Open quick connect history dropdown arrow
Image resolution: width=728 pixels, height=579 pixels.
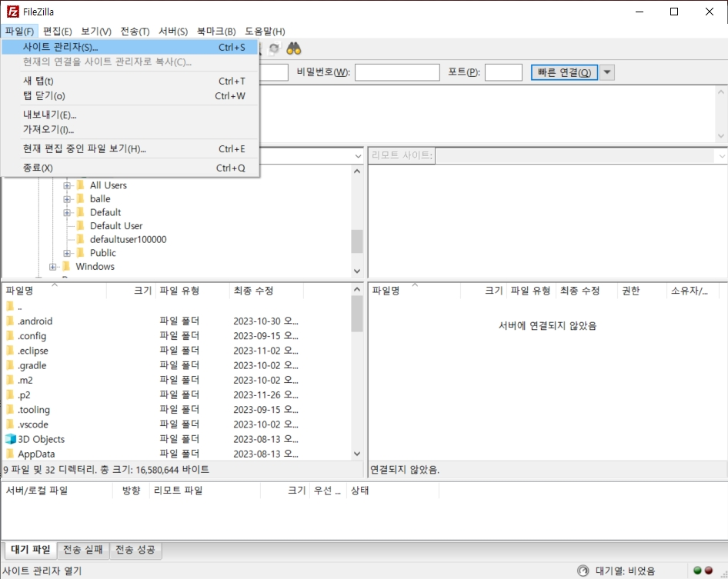point(607,72)
